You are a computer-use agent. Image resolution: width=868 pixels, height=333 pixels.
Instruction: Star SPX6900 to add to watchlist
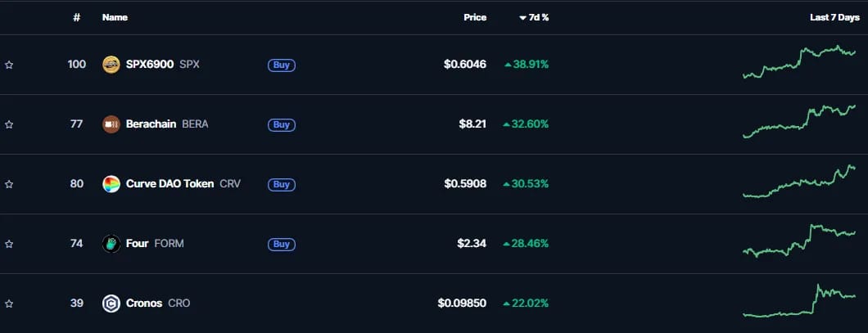[x=9, y=65]
